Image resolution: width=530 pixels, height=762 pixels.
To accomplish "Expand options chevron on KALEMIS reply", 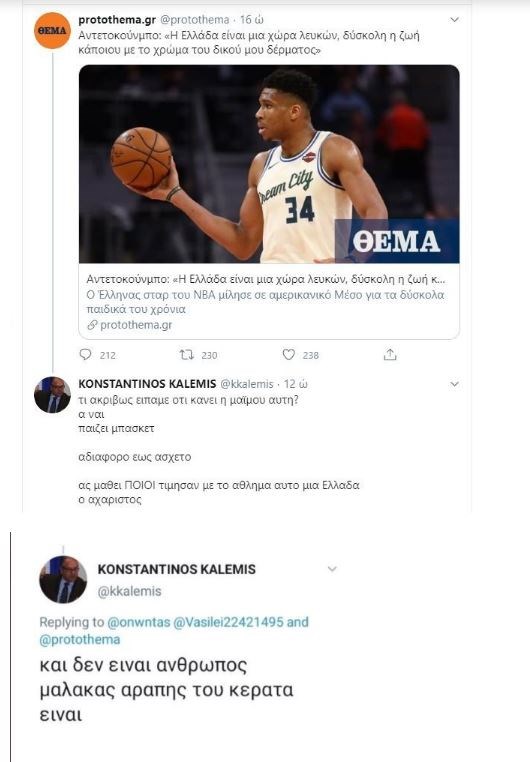I will [455, 384].
